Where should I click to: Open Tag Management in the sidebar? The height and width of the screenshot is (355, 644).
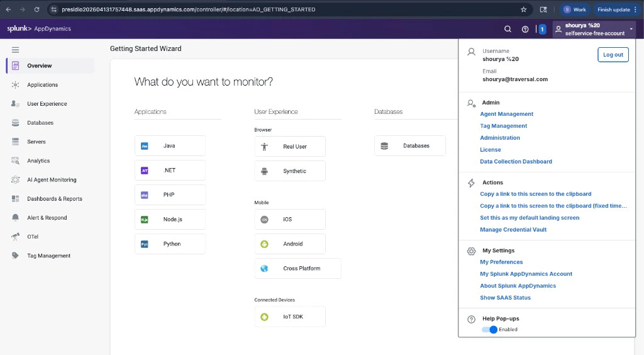(48, 256)
